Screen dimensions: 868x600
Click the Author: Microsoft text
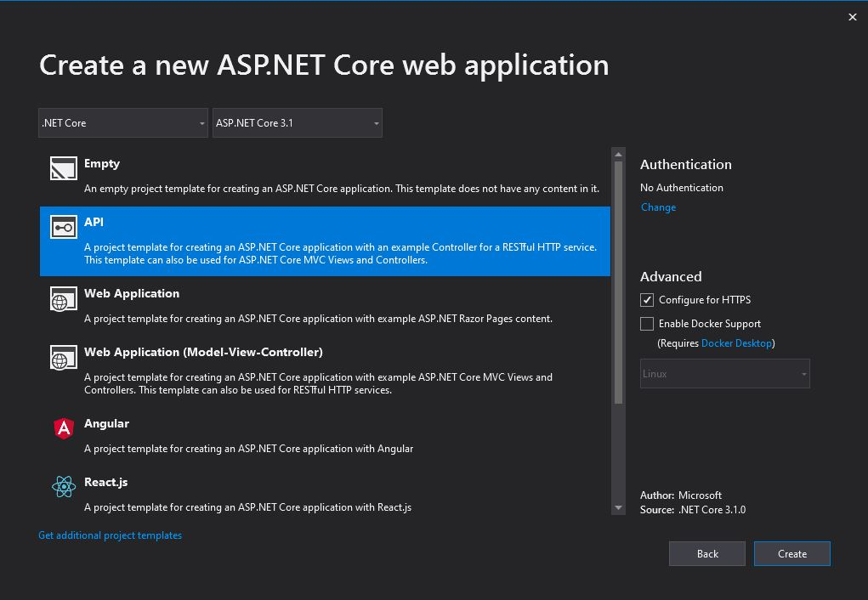tap(681, 495)
